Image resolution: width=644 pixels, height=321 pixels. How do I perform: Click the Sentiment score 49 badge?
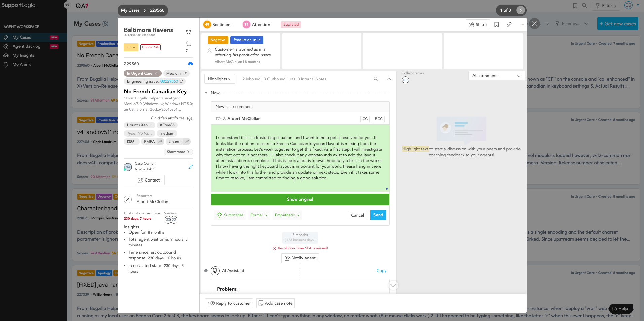click(207, 24)
